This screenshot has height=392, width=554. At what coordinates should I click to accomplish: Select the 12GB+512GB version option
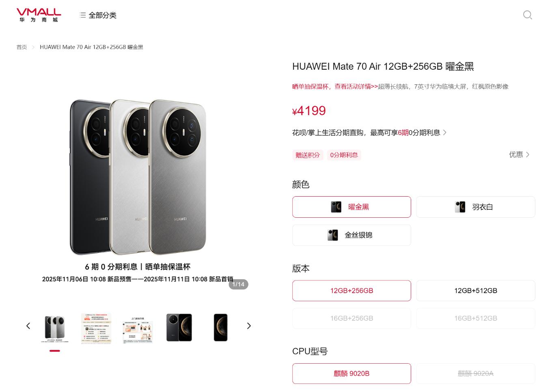tap(476, 291)
